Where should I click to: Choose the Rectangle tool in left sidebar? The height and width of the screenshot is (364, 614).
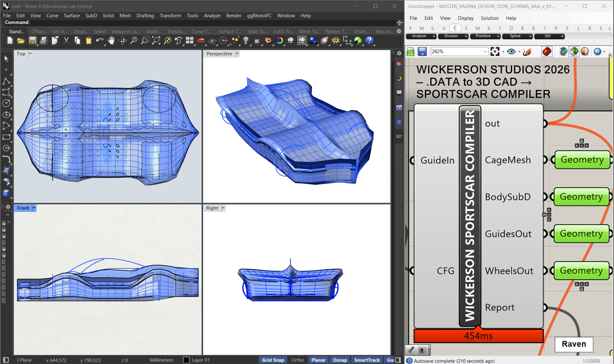coord(6,137)
